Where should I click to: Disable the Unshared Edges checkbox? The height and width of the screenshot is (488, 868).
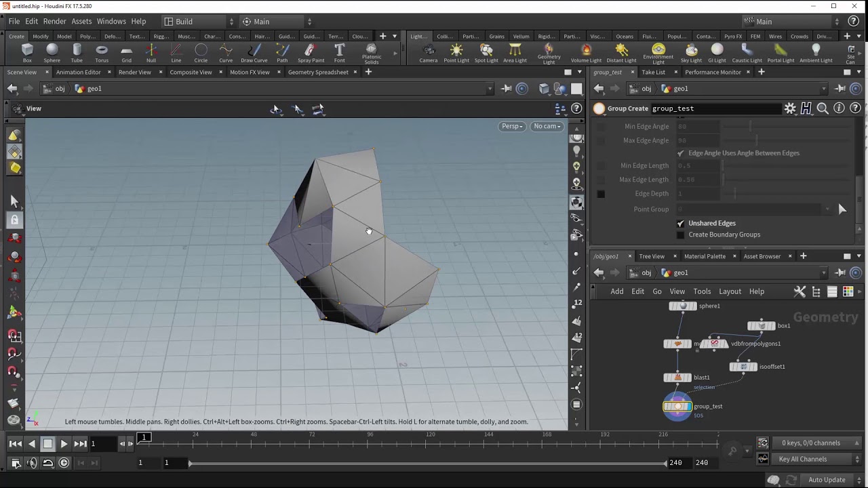coord(680,223)
